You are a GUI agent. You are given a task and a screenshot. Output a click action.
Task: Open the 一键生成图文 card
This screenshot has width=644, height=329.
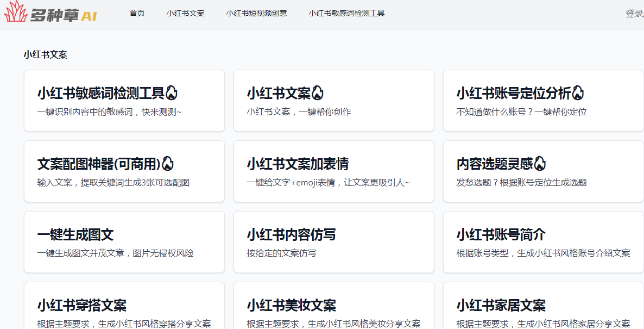(124, 242)
